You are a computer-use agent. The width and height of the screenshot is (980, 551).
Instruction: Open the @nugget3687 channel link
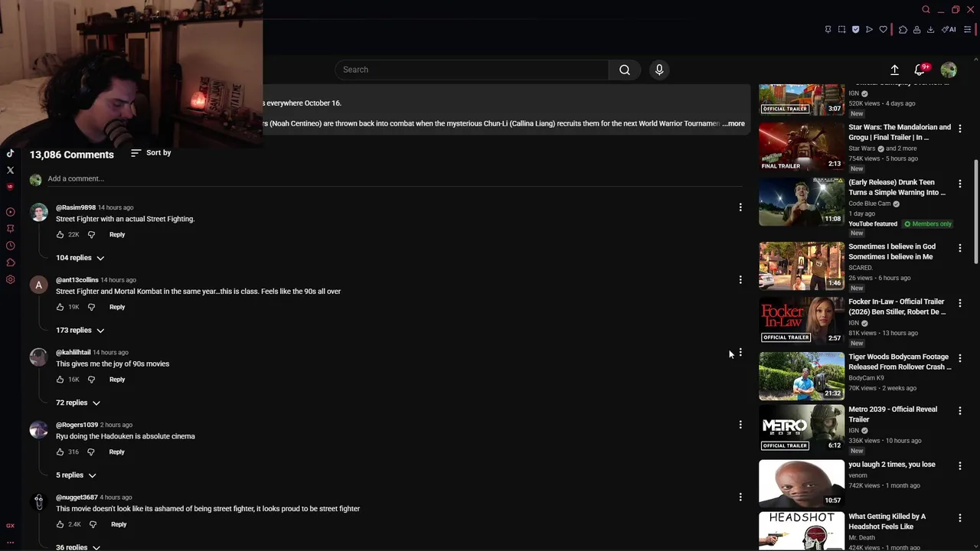[x=77, y=497]
